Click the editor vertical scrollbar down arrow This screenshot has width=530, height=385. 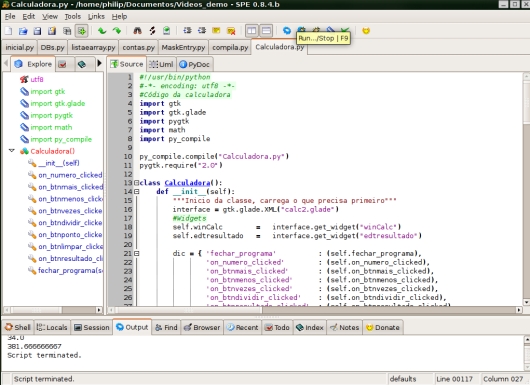tap(526, 302)
